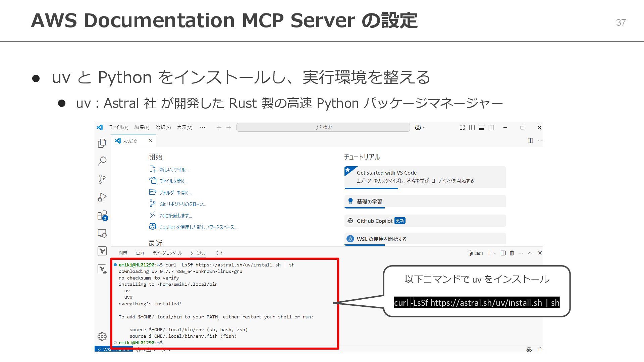Open the 編集(E) menu
Image resolution: width=644 pixels, height=362 pixels.
(x=142, y=127)
